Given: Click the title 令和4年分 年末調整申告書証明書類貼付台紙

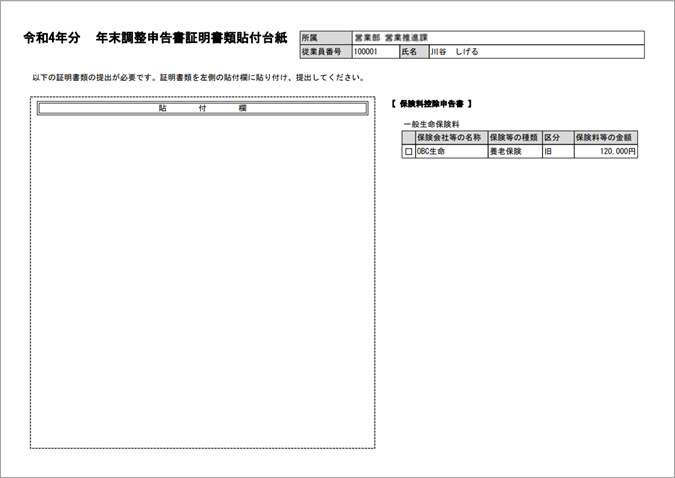Looking at the screenshot, I should click(x=155, y=38).
